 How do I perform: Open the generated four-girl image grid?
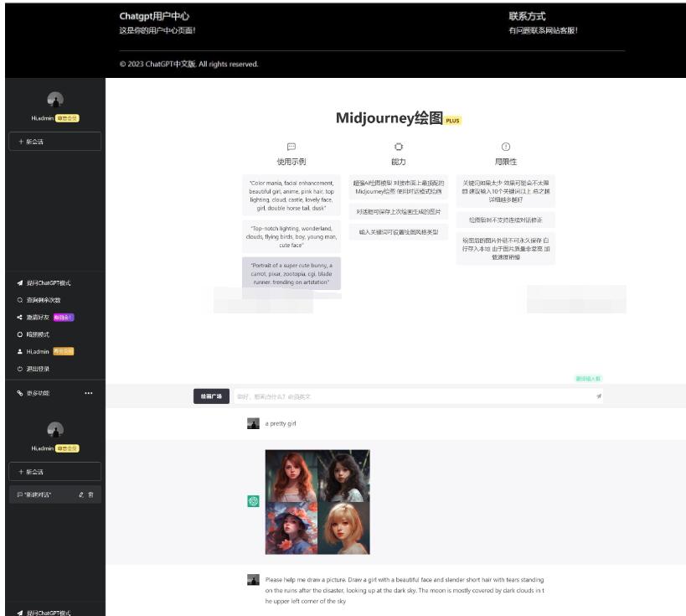coord(317,501)
